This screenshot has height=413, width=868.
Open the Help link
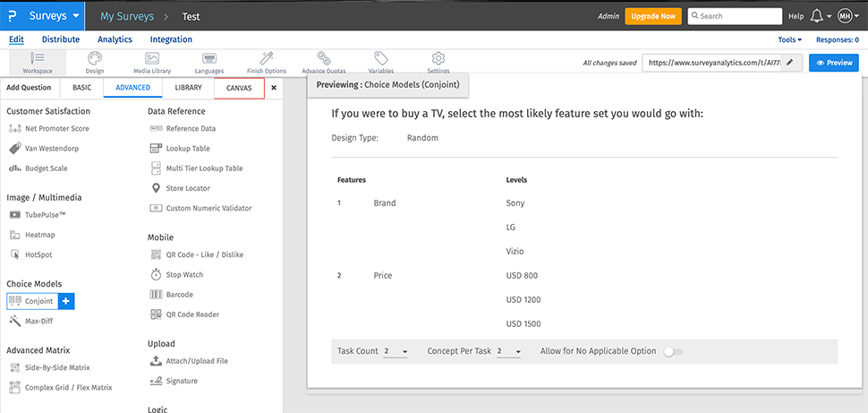pos(796,17)
